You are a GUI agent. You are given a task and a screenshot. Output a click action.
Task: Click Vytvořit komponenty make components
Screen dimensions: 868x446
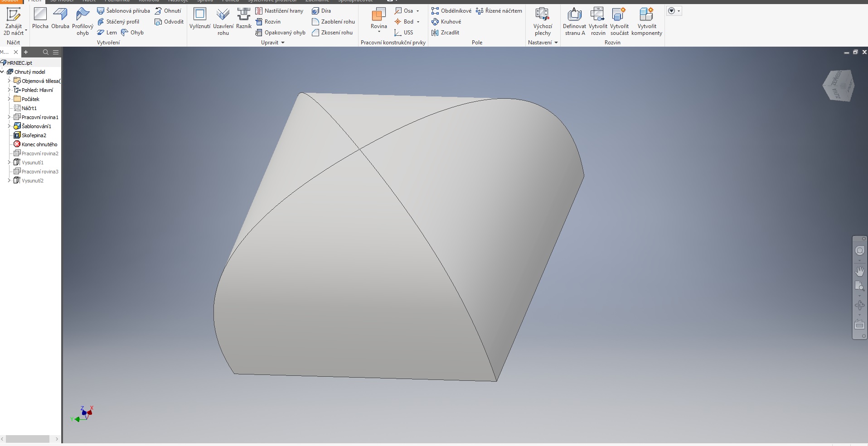(x=647, y=21)
